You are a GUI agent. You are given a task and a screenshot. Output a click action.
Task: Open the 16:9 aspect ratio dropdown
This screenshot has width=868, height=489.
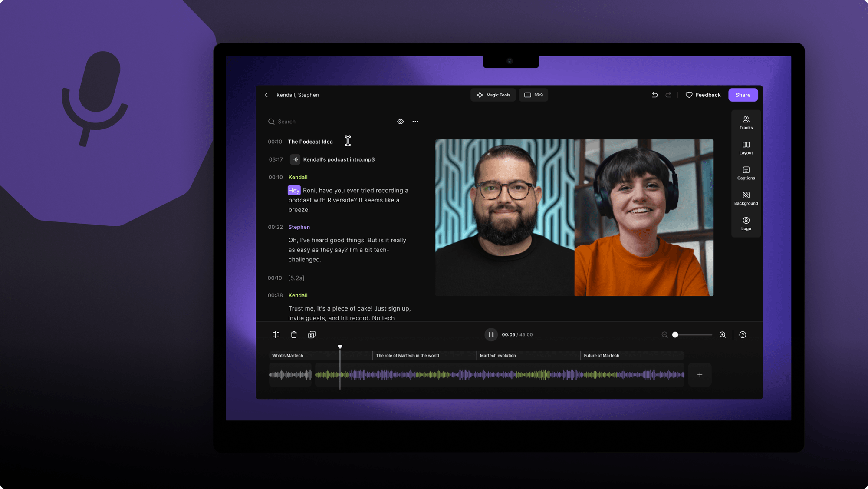click(533, 95)
